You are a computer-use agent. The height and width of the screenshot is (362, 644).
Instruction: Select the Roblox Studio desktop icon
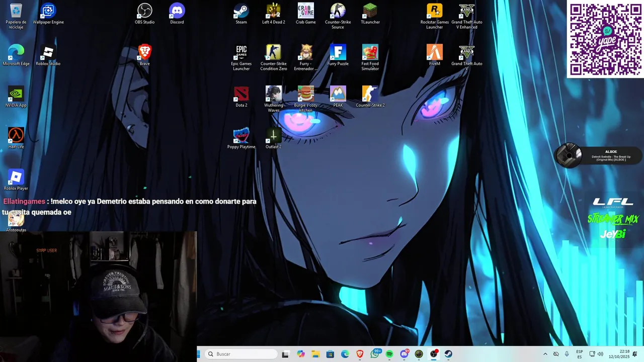coord(48,55)
